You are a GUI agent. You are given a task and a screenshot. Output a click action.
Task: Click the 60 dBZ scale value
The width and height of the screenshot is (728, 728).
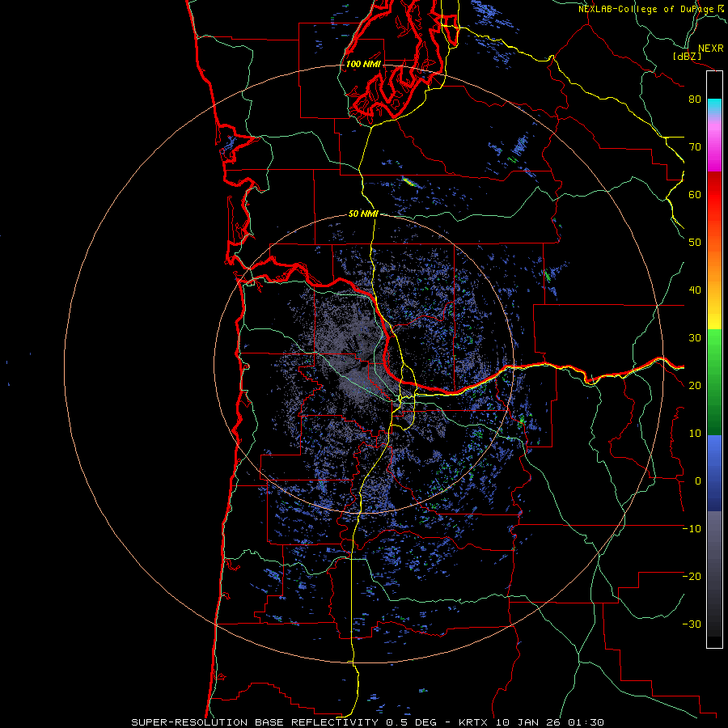[x=695, y=195]
